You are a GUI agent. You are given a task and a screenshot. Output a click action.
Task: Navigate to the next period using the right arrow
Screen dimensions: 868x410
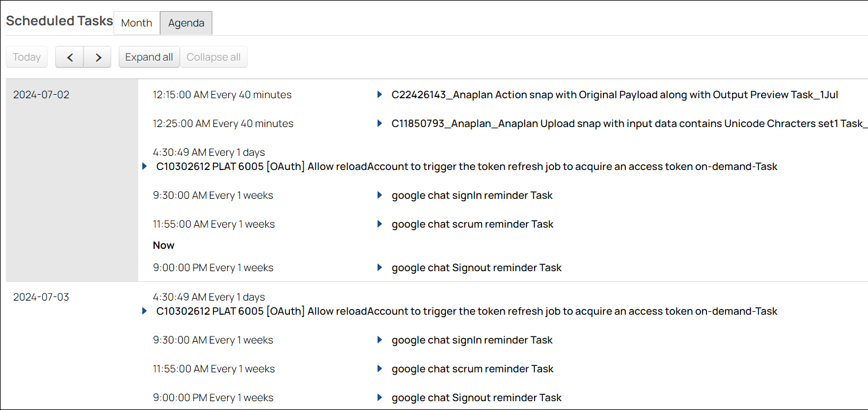pyautogui.click(x=97, y=56)
